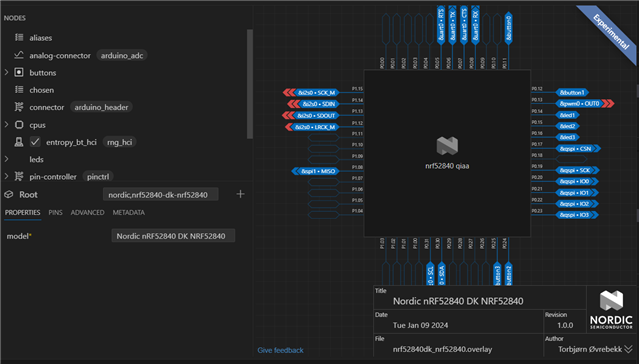
Task: Toggle the entropy_bt_hci checkbox
Action: tap(35, 142)
